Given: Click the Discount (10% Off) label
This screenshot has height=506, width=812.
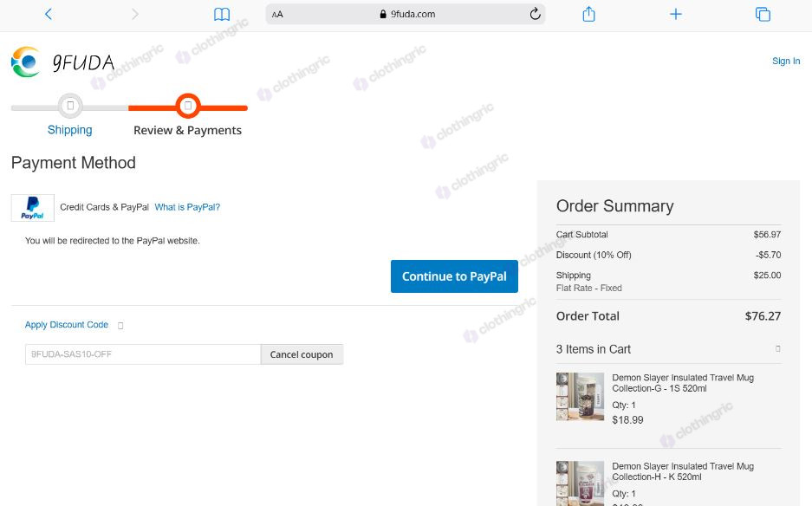Looking at the screenshot, I should click(x=594, y=255).
